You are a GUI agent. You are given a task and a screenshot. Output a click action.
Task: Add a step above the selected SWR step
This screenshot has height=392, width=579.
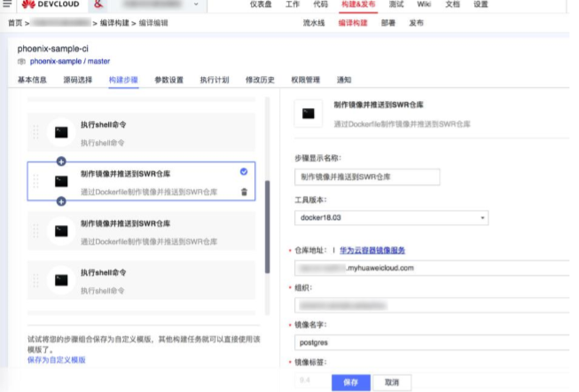tap(61, 161)
